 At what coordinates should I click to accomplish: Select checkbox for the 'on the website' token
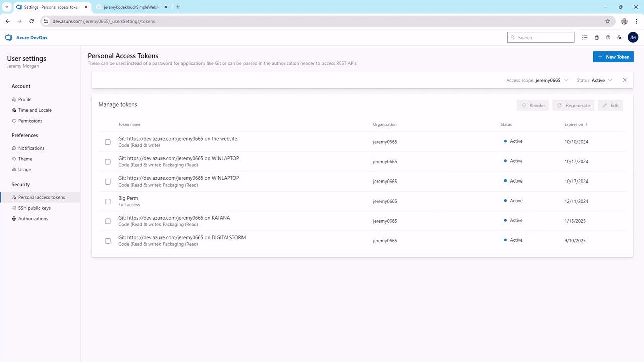[x=108, y=142]
